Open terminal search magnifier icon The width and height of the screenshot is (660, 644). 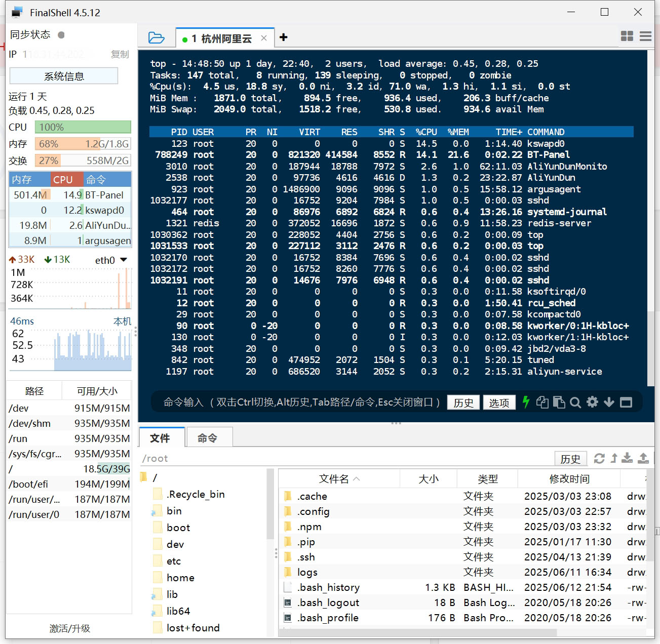click(x=575, y=402)
